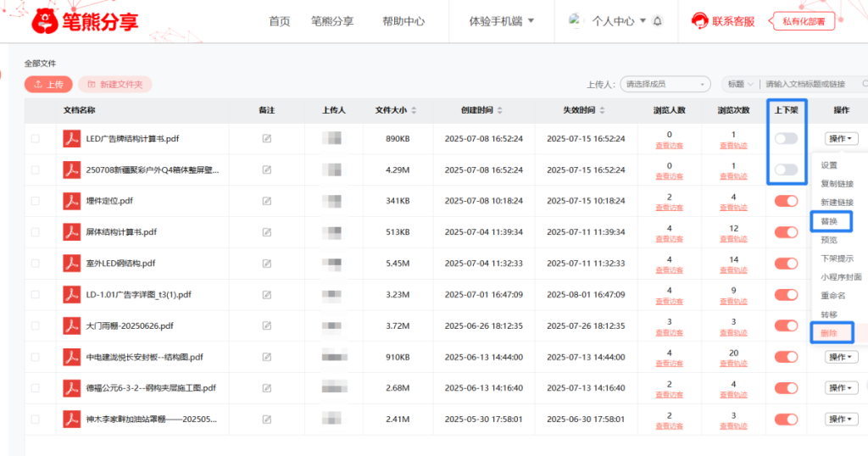Enable the 上下架 switch for LED广告牌结构计算书.pdf
The width and height of the screenshot is (868, 456).
pyautogui.click(x=786, y=138)
